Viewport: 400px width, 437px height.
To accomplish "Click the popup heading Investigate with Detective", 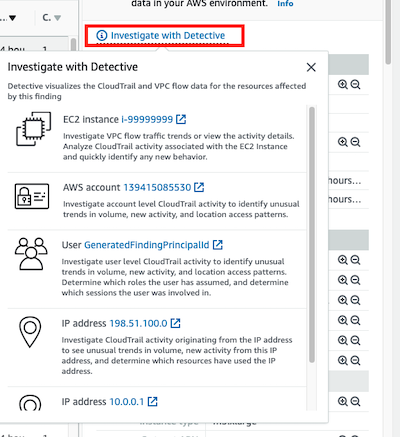I will pyautogui.click(x=73, y=67).
